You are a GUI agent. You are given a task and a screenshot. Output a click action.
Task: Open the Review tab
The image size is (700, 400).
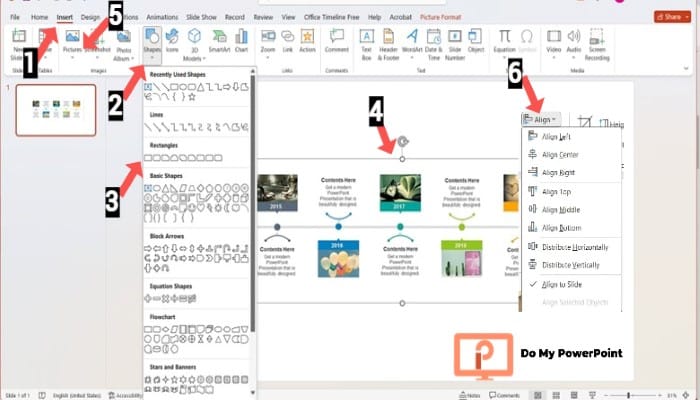click(263, 17)
